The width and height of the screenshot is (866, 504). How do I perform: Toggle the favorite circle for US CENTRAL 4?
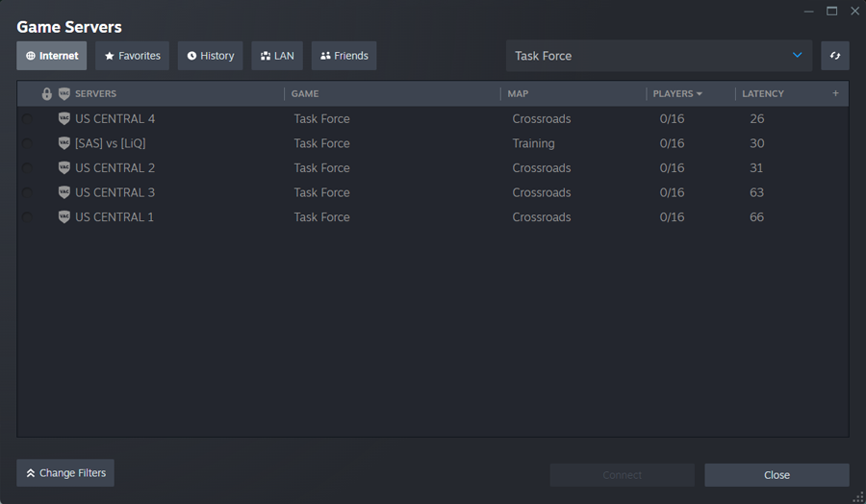pyautogui.click(x=27, y=119)
